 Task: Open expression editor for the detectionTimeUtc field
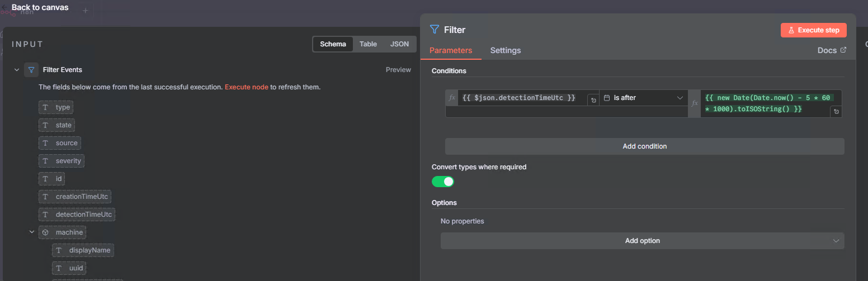592,101
